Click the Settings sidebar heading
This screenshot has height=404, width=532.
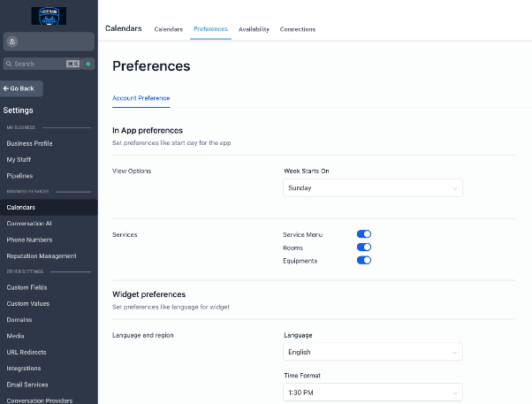[x=18, y=111]
